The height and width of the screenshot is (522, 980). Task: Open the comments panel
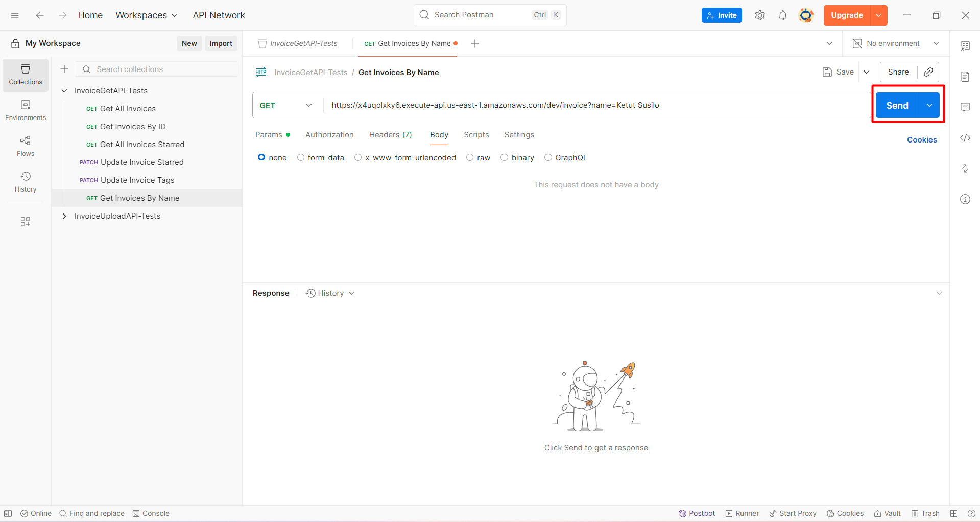[x=965, y=107]
